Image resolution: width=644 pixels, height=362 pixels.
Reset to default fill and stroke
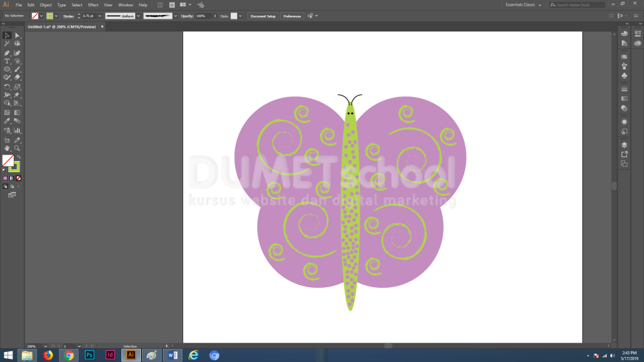coord(4,170)
